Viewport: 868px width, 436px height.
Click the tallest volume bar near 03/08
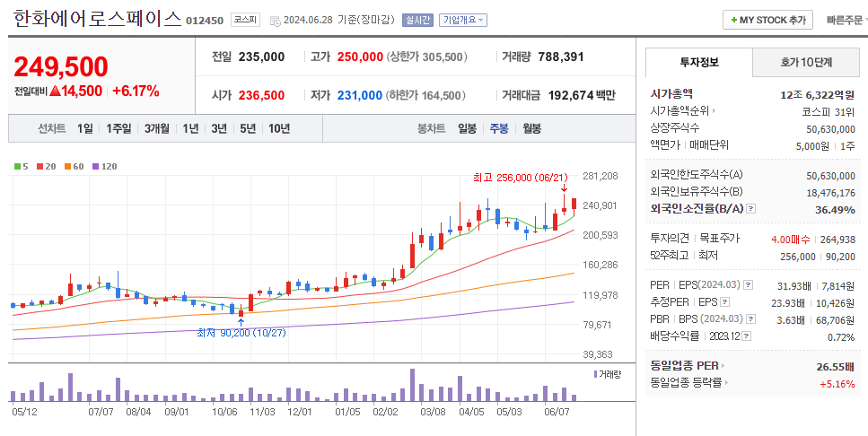[412, 385]
